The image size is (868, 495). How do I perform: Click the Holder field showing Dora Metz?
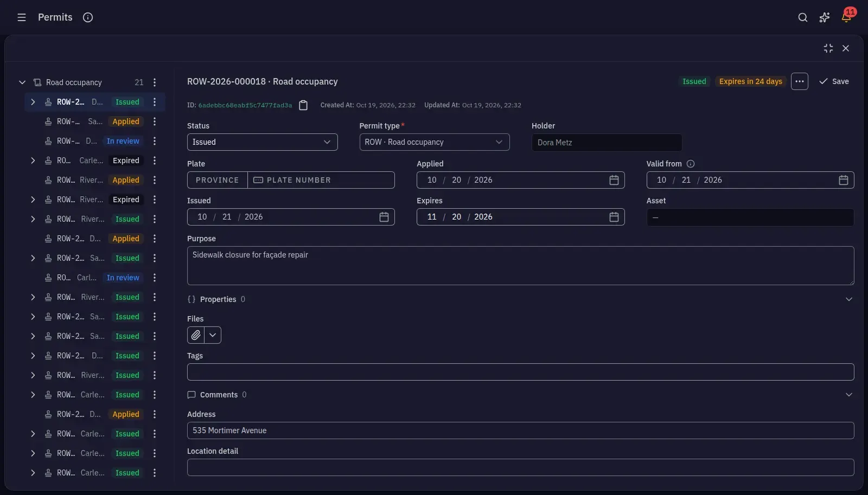coord(607,143)
